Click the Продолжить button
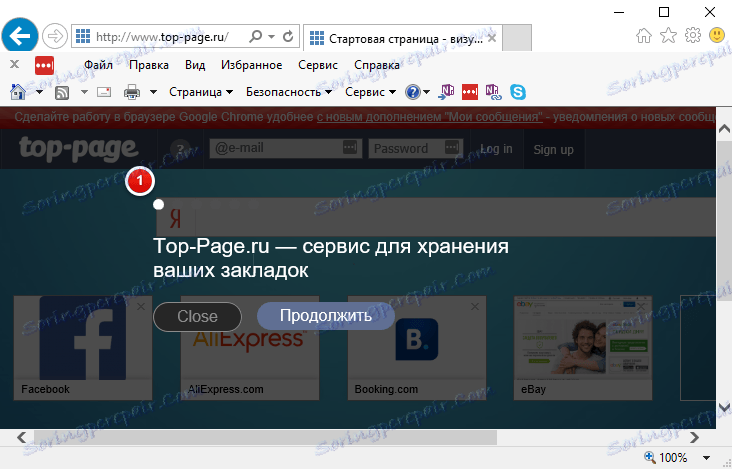The image size is (732, 469). 326,315
